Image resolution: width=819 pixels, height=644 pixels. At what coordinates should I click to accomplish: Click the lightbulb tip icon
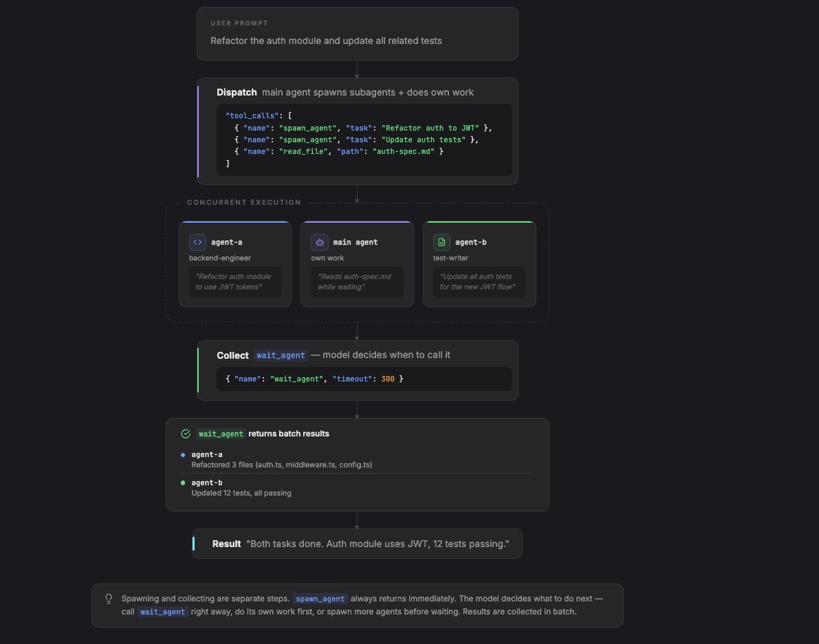pos(109,599)
